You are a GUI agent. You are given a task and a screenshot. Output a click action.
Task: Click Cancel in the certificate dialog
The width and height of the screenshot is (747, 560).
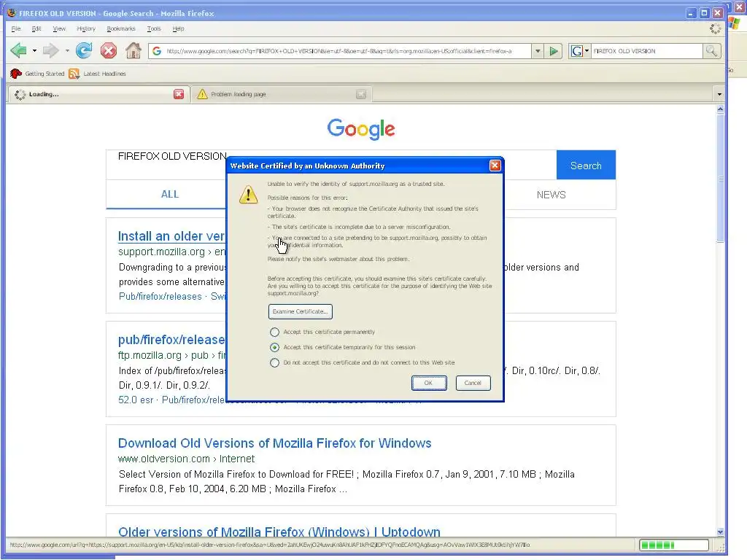tap(473, 383)
